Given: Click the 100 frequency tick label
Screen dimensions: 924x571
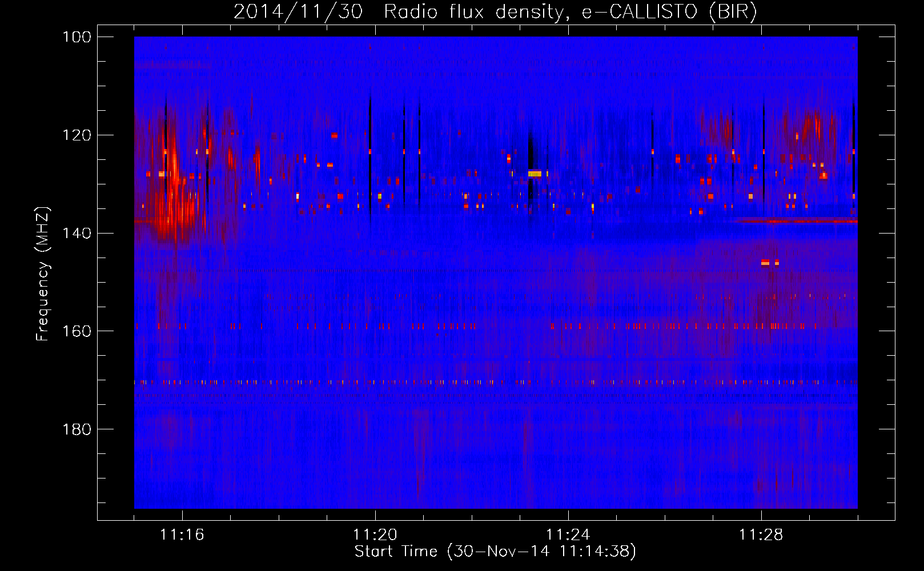Looking at the screenshot, I should [76, 37].
